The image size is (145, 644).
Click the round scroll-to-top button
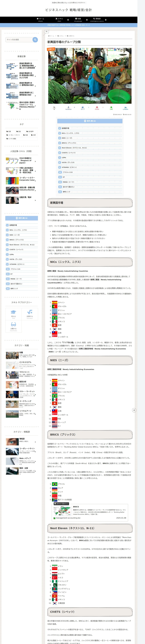tap(134, 410)
